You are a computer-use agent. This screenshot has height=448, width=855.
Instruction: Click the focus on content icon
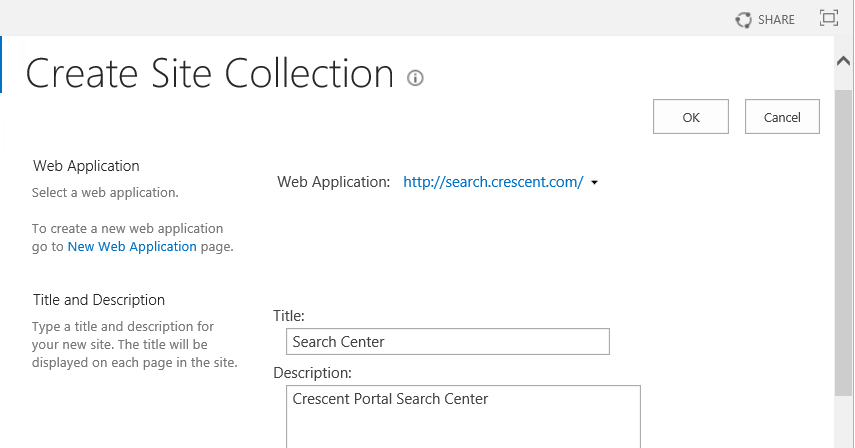(x=829, y=18)
